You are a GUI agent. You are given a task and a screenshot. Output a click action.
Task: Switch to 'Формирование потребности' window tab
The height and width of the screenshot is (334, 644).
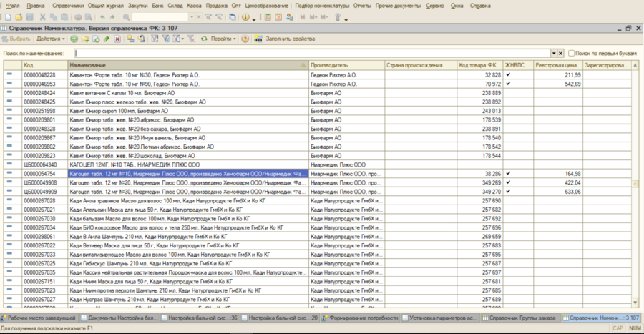[x=360, y=318]
